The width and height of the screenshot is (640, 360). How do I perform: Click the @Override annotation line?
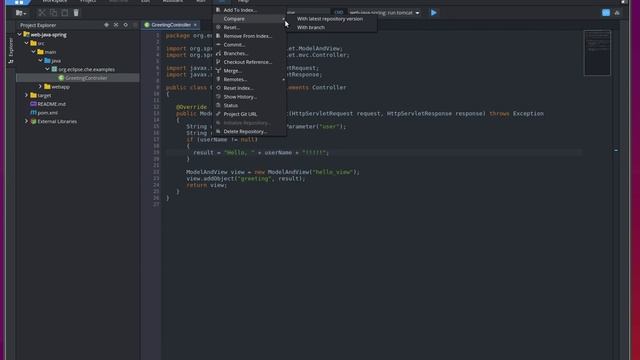[x=191, y=107]
